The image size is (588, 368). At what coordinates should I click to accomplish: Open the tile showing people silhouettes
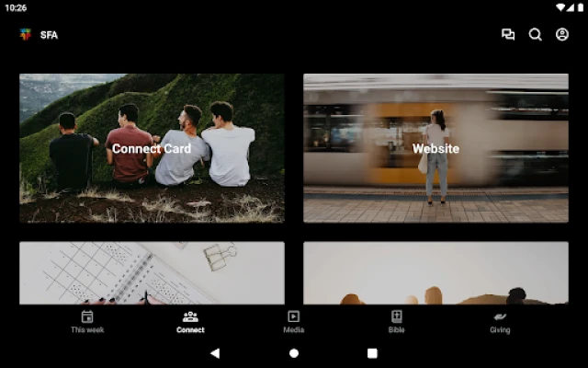pos(435,273)
